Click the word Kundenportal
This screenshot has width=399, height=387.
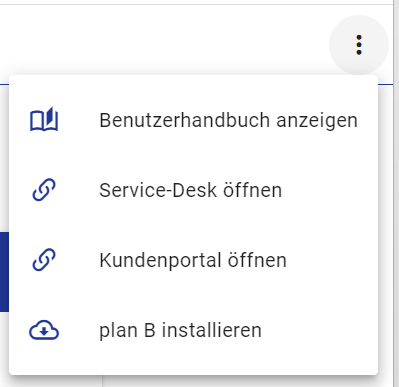click(x=160, y=260)
